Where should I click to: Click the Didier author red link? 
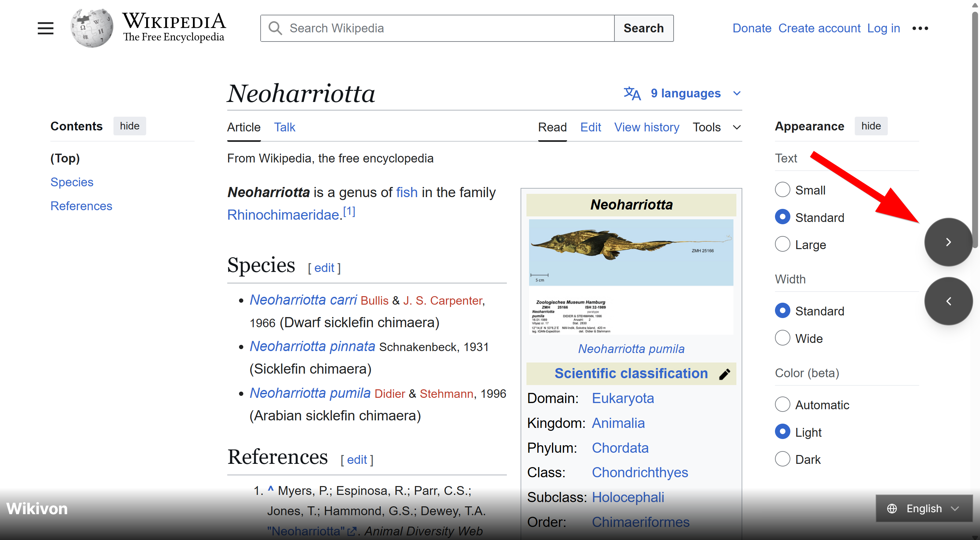coord(389,394)
